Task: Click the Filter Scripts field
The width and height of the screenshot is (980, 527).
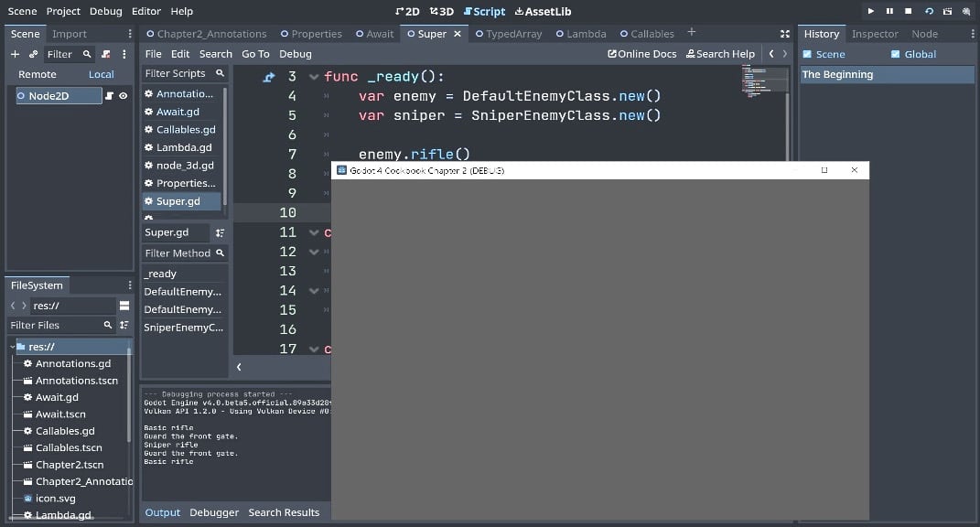Action: (184, 73)
